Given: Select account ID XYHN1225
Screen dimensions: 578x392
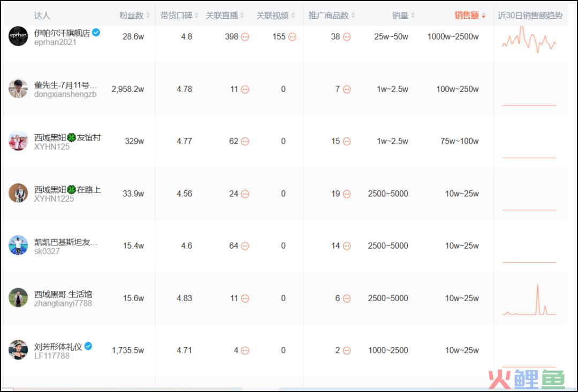Looking at the screenshot, I should point(54,199).
